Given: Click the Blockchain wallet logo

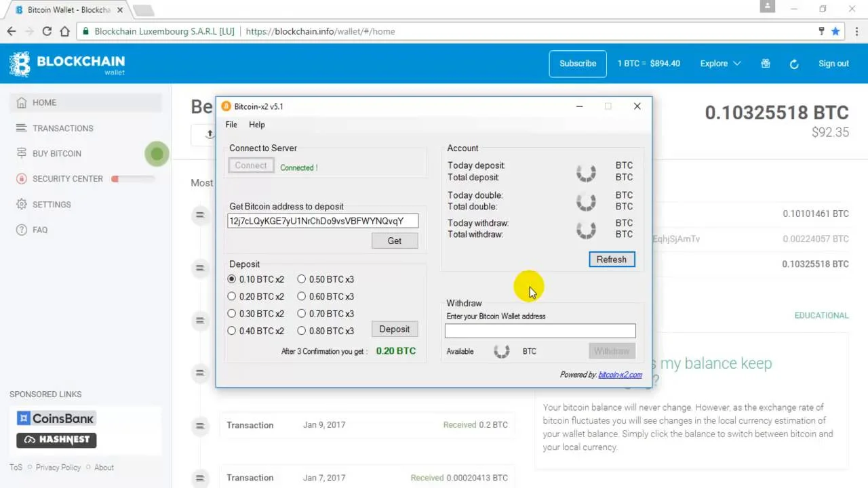Looking at the screenshot, I should (x=67, y=64).
